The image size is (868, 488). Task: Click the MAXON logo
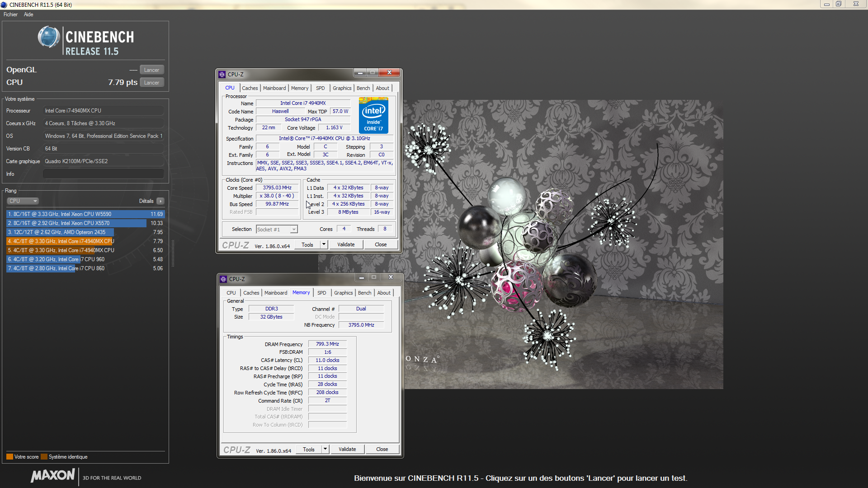tap(53, 475)
